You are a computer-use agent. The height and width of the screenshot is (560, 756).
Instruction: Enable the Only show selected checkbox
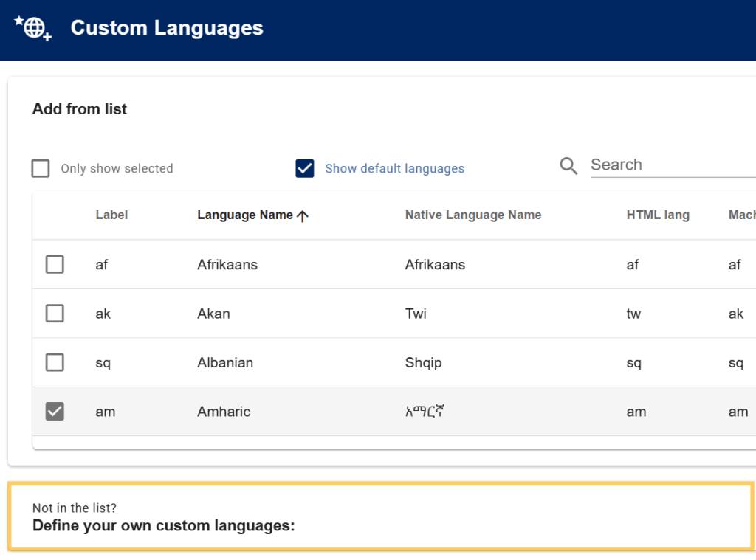point(41,169)
